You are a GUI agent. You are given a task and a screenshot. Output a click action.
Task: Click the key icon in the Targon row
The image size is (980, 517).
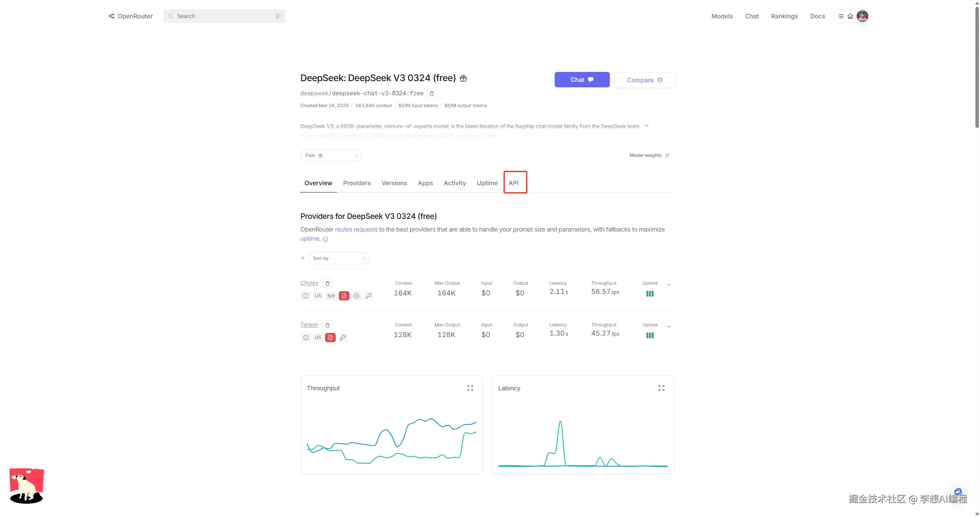pyautogui.click(x=343, y=338)
